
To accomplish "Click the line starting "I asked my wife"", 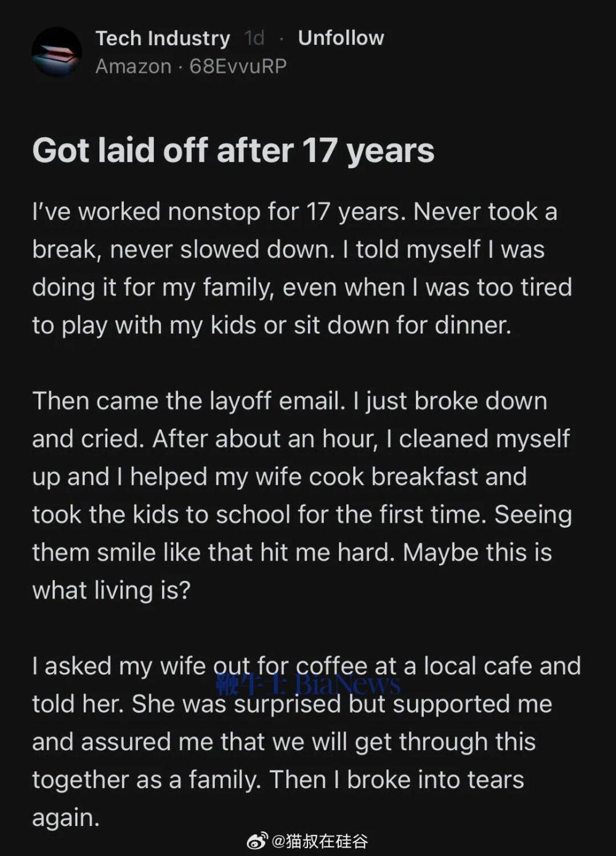I will [x=306, y=666].
